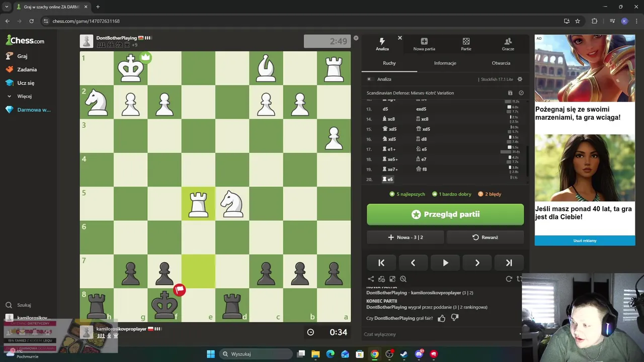Click the black king with resign flag
The height and width of the screenshot is (362, 644).
point(165,305)
